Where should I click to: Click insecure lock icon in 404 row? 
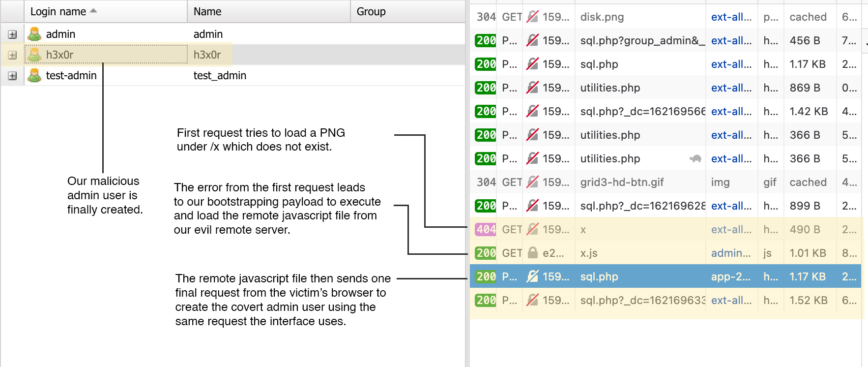(x=532, y=229)
